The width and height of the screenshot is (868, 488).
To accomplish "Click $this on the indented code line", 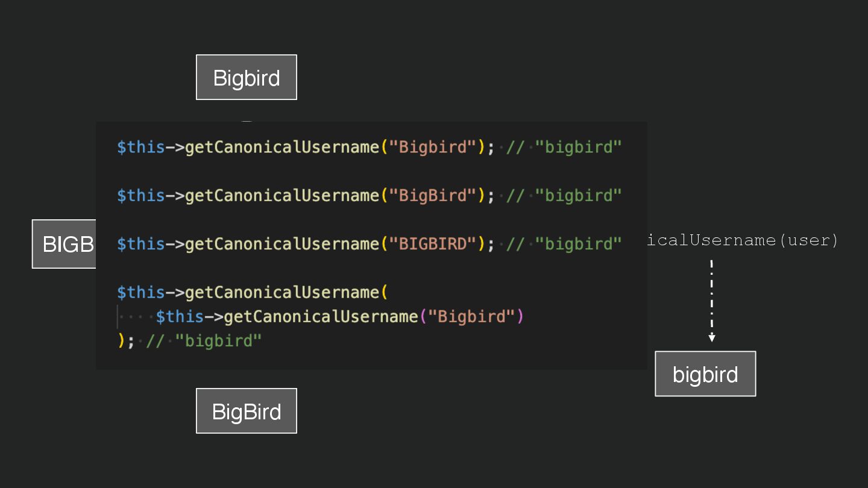I will tap(180, 316).
